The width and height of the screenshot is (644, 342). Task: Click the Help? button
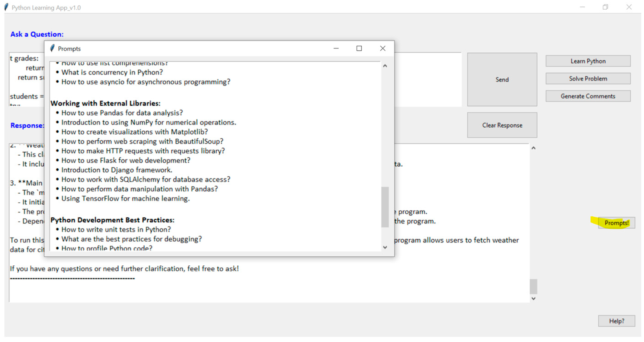point(616,321)
